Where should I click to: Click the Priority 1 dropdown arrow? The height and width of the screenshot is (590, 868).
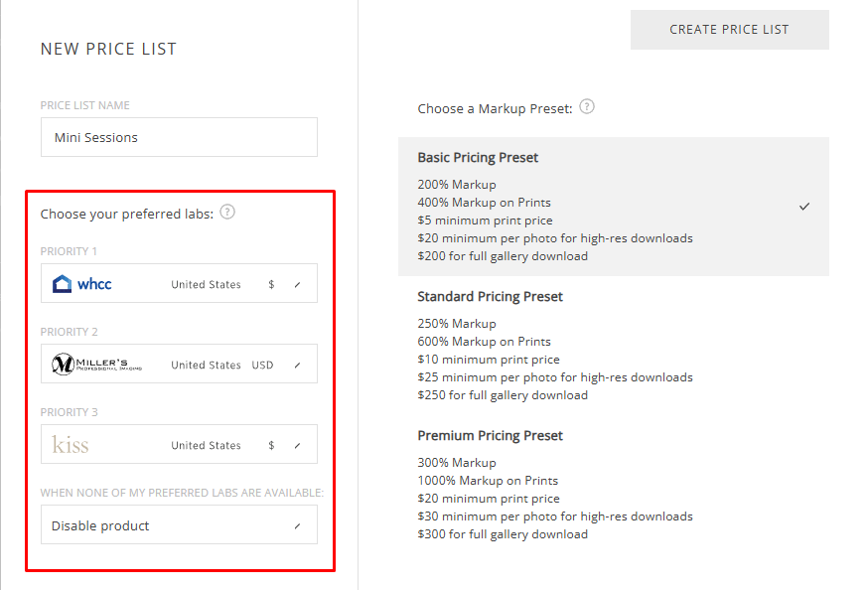(x=297, y=284)
